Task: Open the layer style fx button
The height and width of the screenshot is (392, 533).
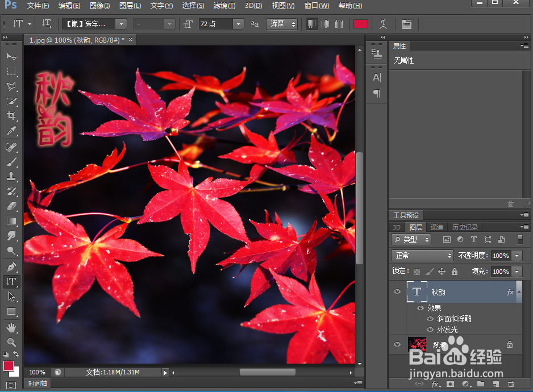Action: pyautogui.click(x=435, y=384)
